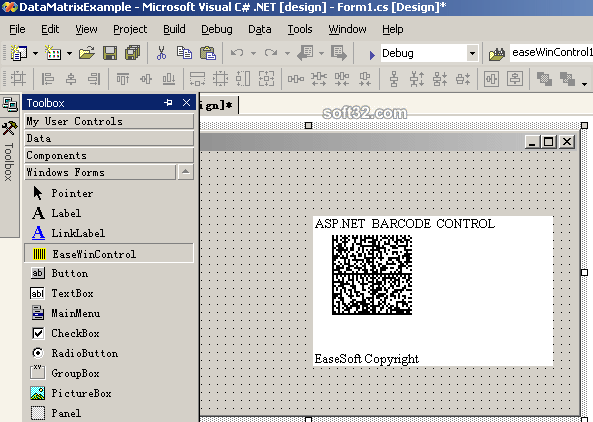
Task: Click the toolbox list scroll-up arrow
Action: tap(186, 172)
